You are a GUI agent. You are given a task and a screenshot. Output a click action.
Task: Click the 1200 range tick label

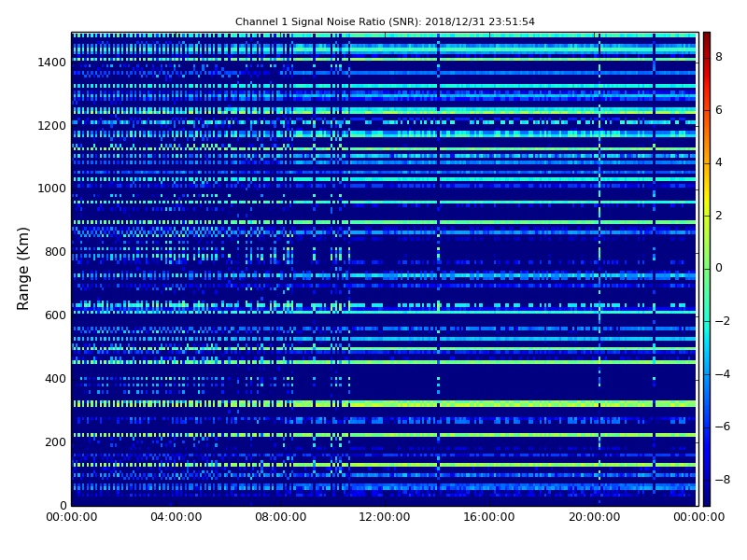52,126
